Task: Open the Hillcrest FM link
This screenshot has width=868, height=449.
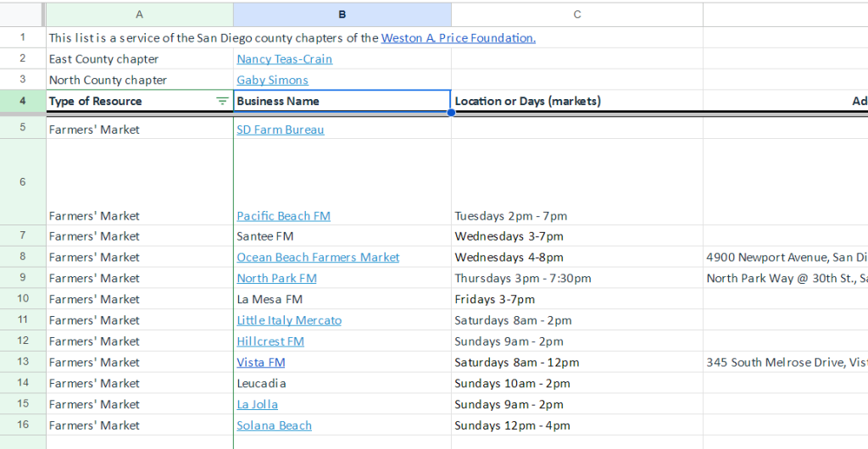Action: click(x=270, y=341)
